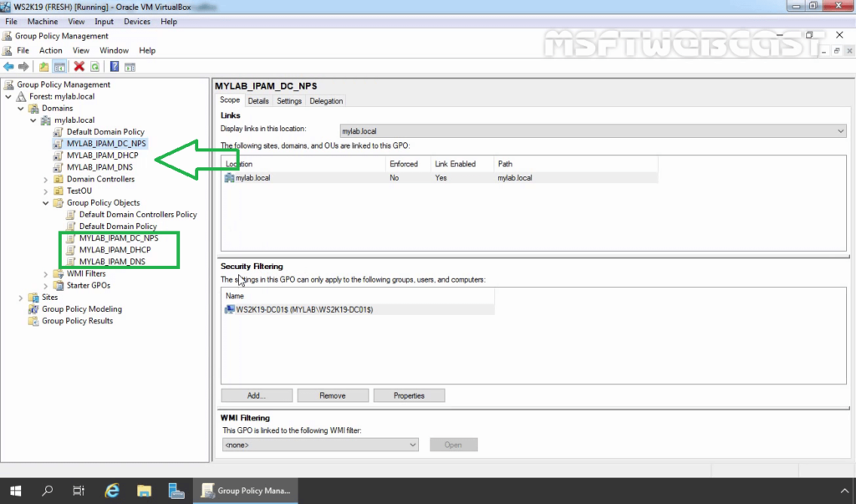Image resolution: width=856 pixels, height=504 pixels.
Task: Toggle the Show/Hide Action Pane icon
Action: point(130,67)
